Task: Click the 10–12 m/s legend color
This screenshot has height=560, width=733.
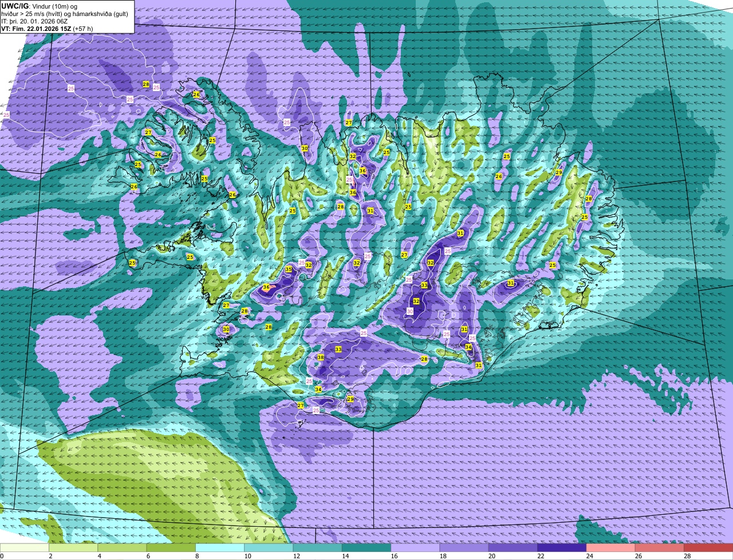Action: [x=269, y=548]
